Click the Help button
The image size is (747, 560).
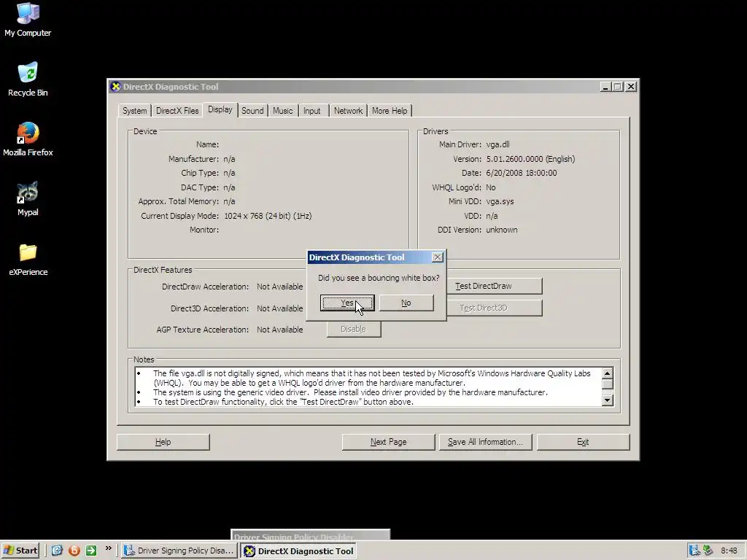point(163,442)
